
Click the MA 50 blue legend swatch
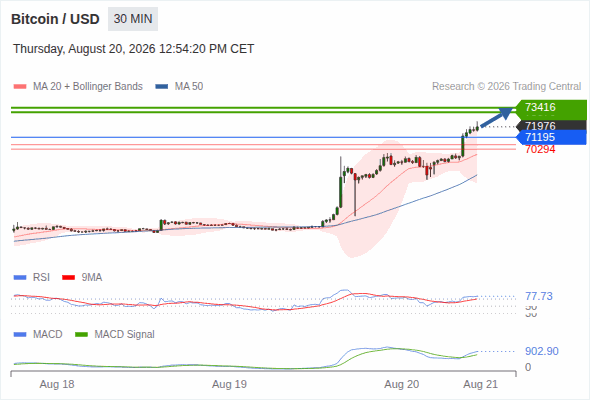[x=162, y=87]
